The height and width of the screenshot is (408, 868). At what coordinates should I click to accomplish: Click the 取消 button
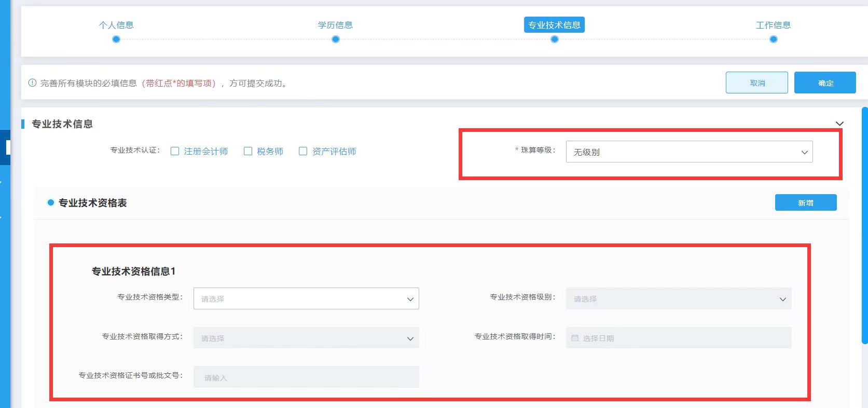756,83
